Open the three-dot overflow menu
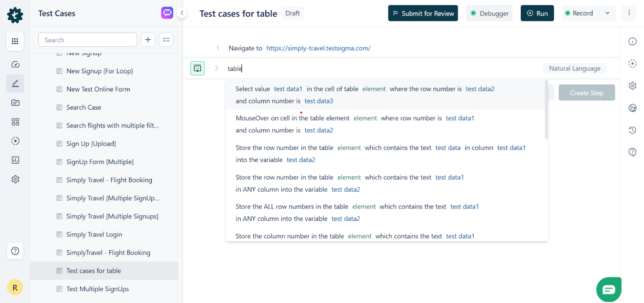Viewport: 644px width, 303px height. (x=629, y=13)
